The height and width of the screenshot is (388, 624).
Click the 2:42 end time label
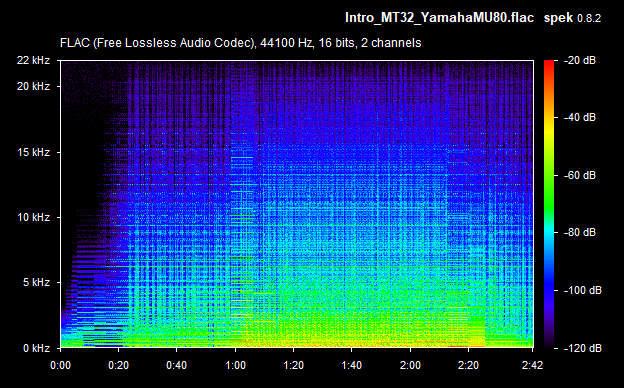(532, 365)
